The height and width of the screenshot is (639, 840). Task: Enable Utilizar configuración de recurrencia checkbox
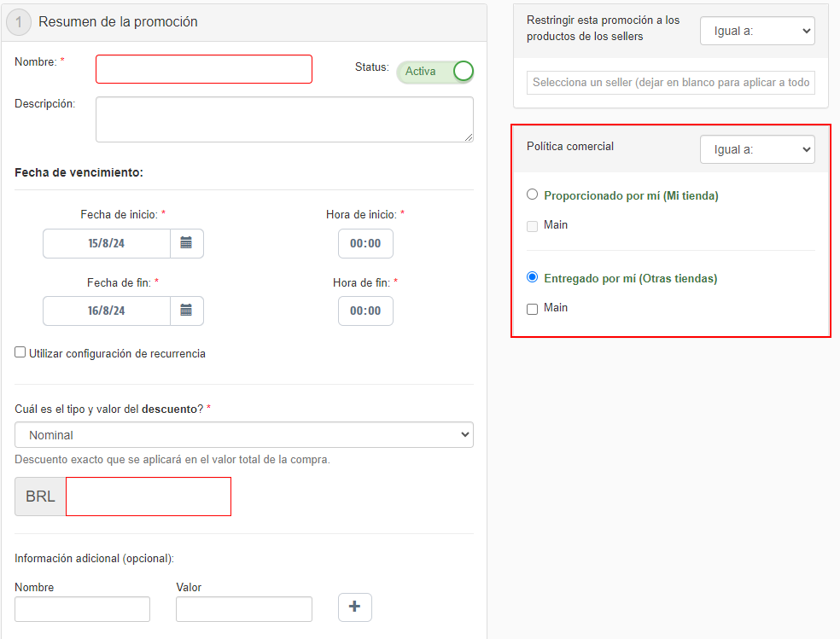coord(20,352)
